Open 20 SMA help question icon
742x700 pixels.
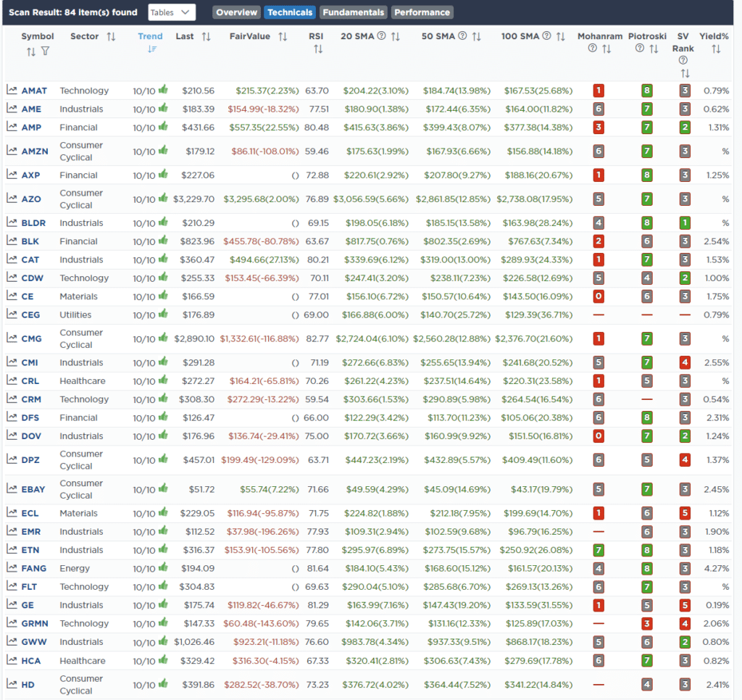click(x=381, y=36)
